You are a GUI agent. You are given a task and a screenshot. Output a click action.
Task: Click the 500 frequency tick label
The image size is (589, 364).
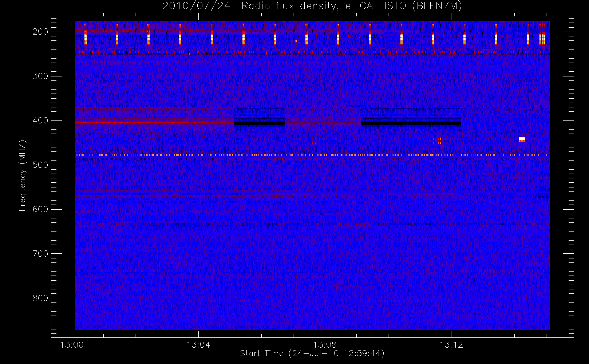[x=40, y=165]
